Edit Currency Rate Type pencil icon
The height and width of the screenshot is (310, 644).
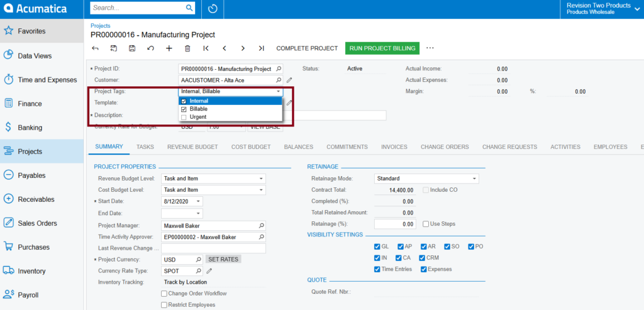(209, 271)
